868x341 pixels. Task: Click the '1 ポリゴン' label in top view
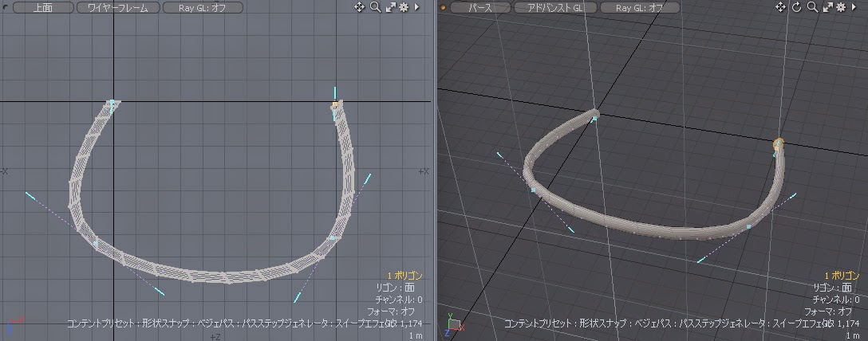[404, 276]
